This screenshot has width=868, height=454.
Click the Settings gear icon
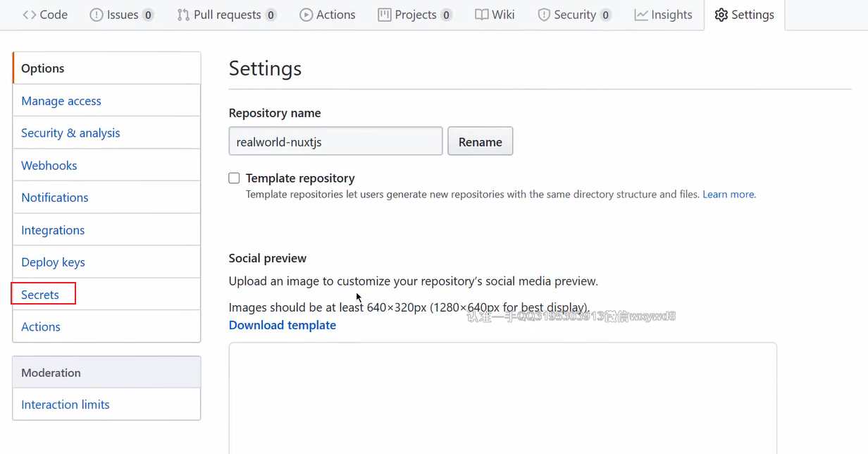[721, 15]
